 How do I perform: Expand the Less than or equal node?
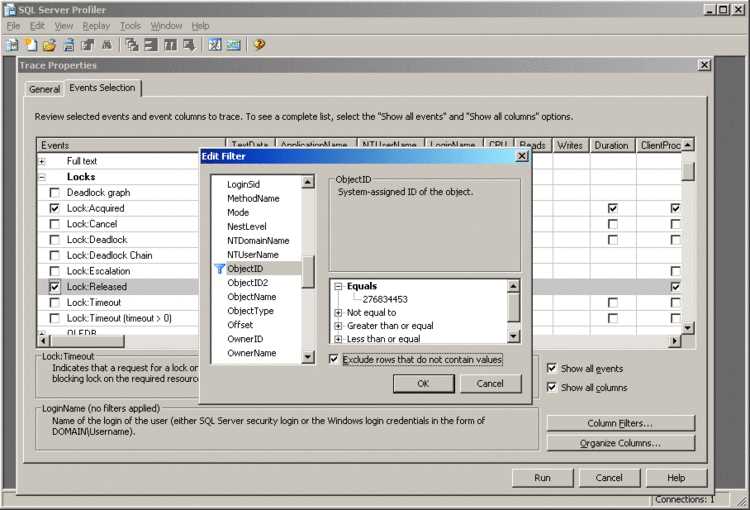click(338, 339)
